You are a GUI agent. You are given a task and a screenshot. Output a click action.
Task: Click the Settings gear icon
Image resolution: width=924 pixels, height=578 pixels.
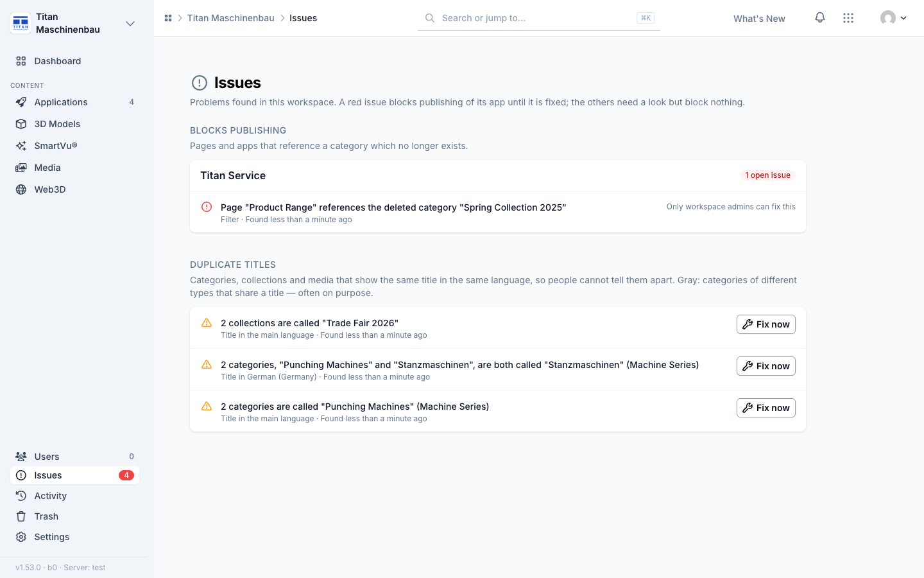pos(21,537)
